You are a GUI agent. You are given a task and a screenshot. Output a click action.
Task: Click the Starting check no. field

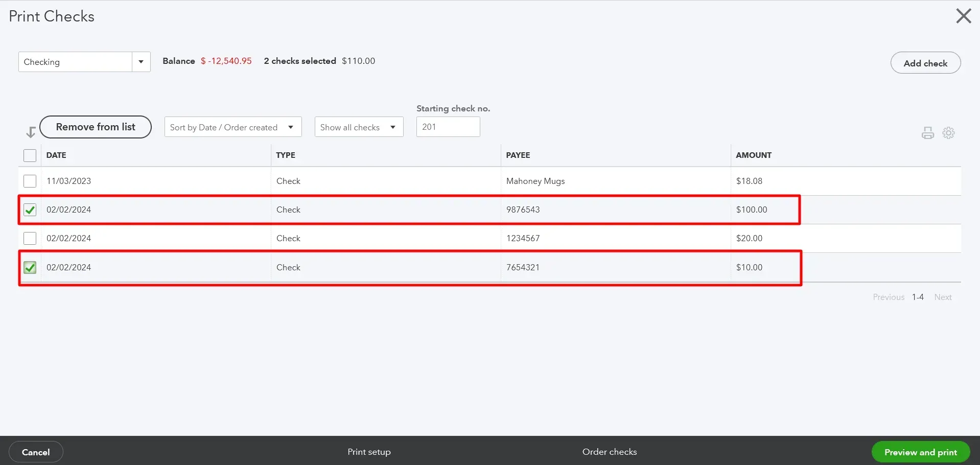pyautogui.click(x=448, y=127)
